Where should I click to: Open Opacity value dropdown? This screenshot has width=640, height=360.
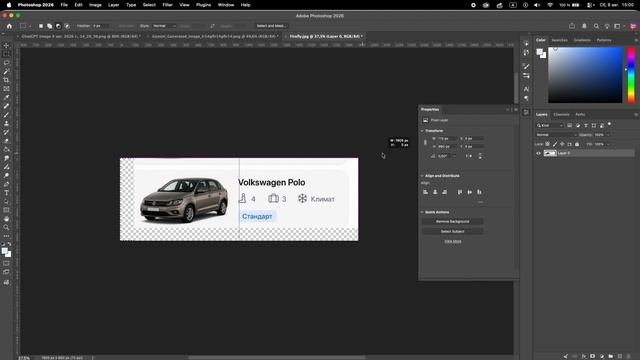tap(608, 135)
